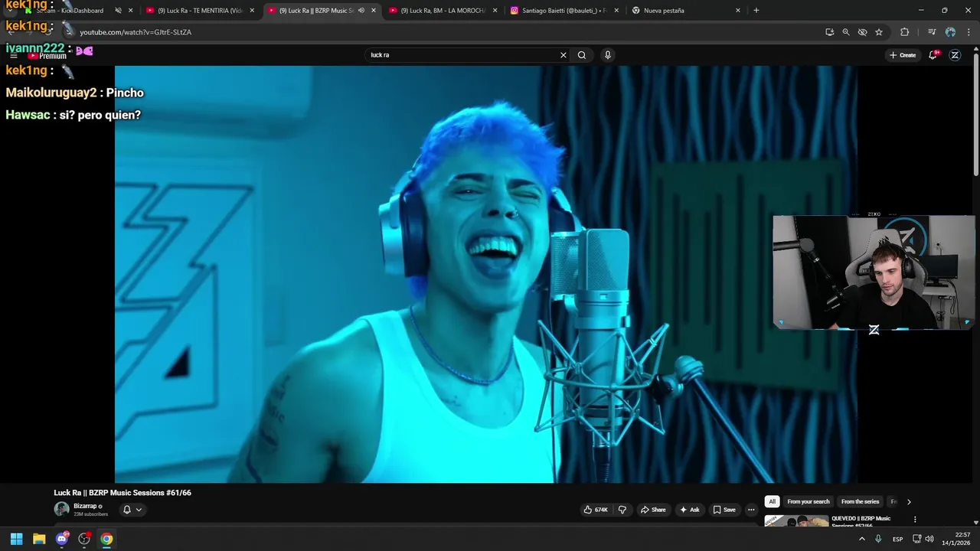980x551 pixels.
Task: Open the Bizarrap channel name link
Action: [x=85, y=506]
